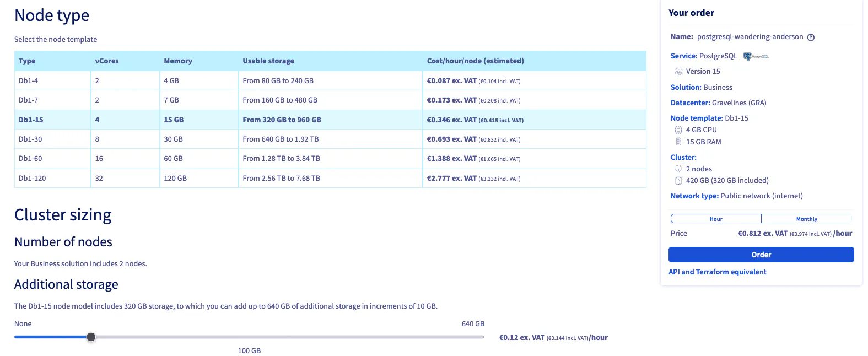This screenshot has height=356, width=868.
Task: Click the 100 GB slider value label
Action: pos(249,351)
